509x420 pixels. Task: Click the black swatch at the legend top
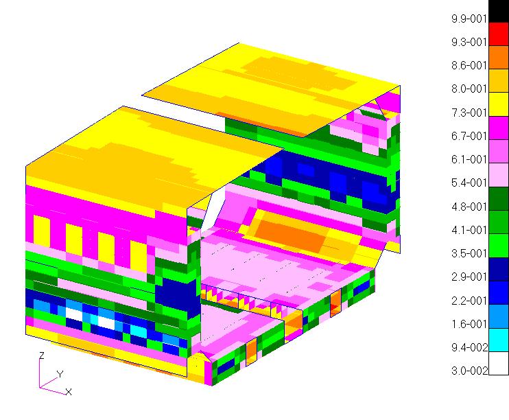pos(499,10)
